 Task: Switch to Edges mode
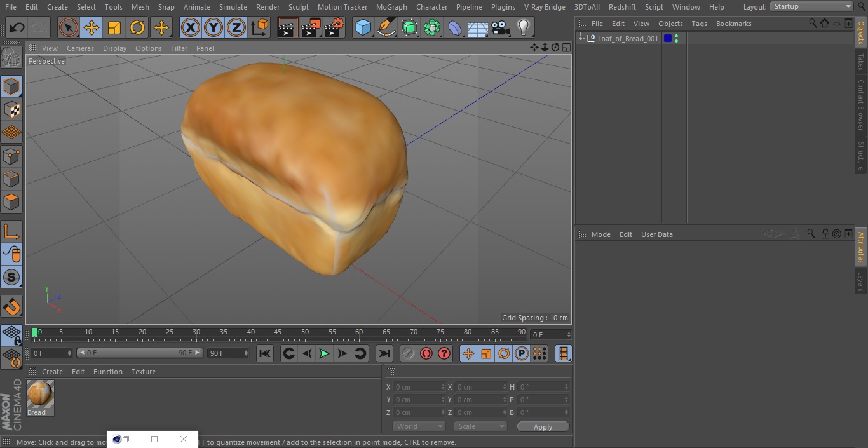click(x=11, y=179)
